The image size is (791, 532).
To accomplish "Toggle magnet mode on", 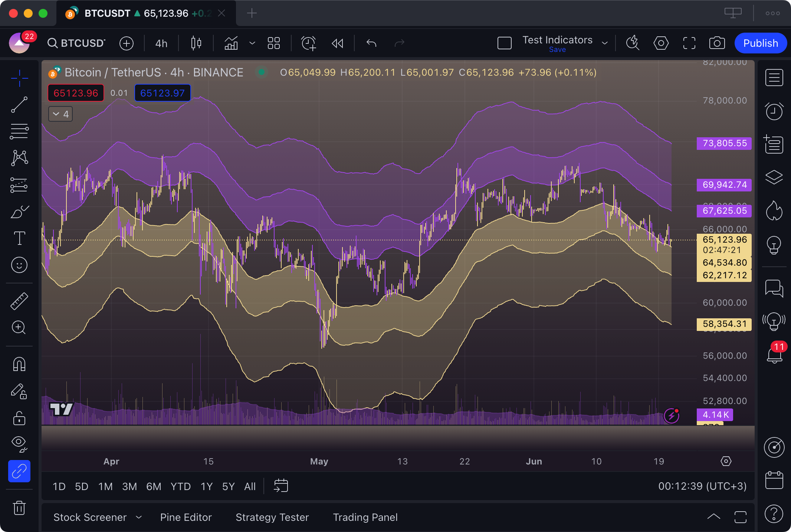I will (19, 364).
